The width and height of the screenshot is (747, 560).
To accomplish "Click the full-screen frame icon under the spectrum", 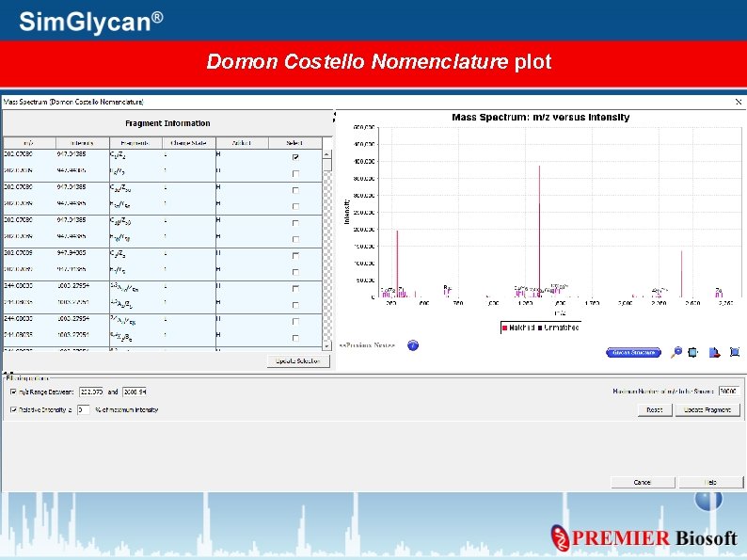I will pyautogui.click(x=735, y=352).
